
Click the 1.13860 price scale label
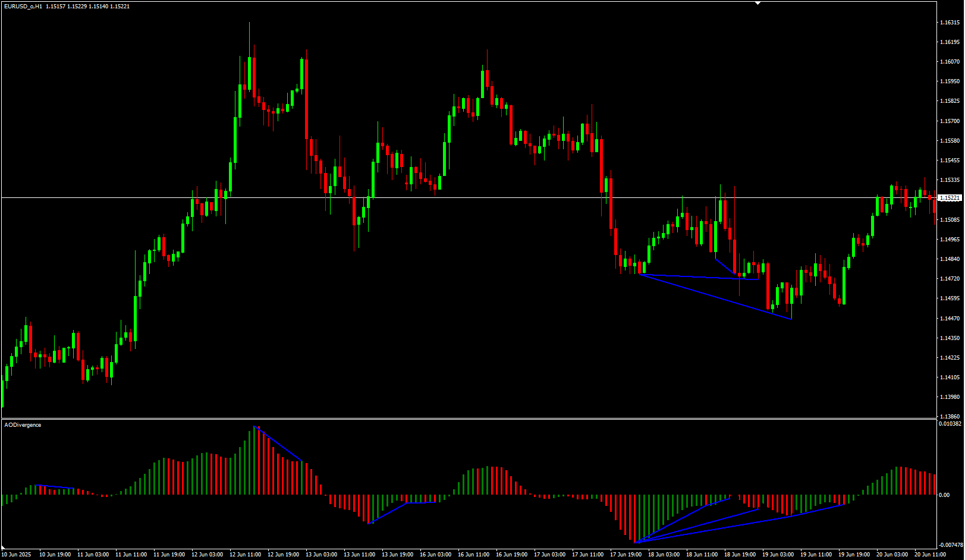[950, 416]
